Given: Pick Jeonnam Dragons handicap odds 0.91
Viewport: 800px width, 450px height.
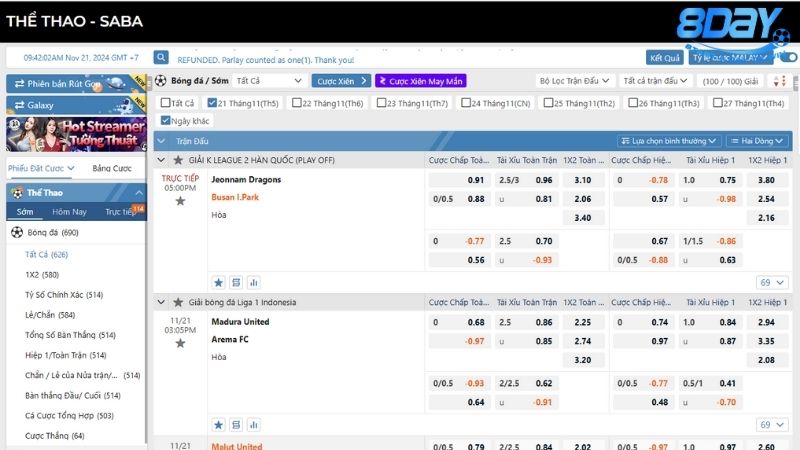Looking at the screenshot, I should pyautogui.click(x=459, y=180).
